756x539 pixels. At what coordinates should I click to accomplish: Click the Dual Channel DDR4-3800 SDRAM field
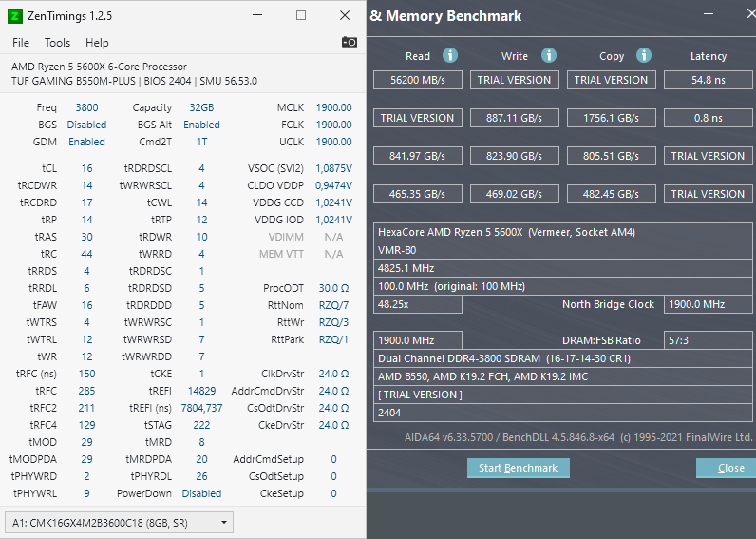[x=562, y=358]
